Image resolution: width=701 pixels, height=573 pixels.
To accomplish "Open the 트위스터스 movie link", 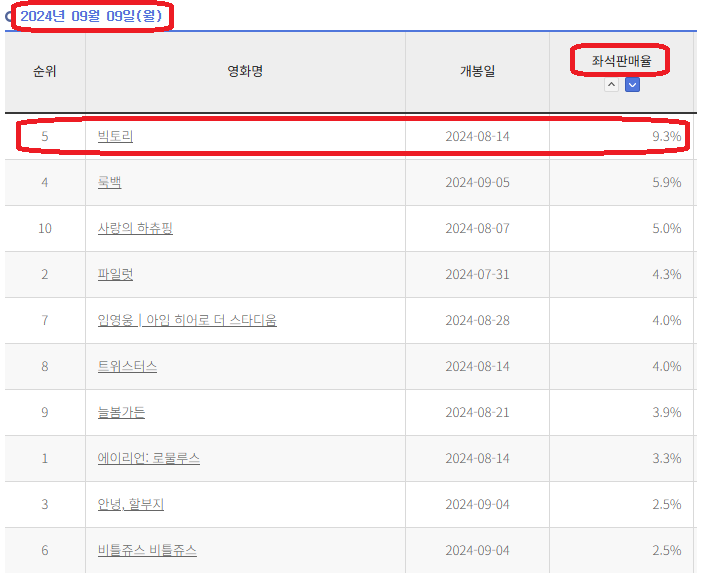I will pos(127,366).
